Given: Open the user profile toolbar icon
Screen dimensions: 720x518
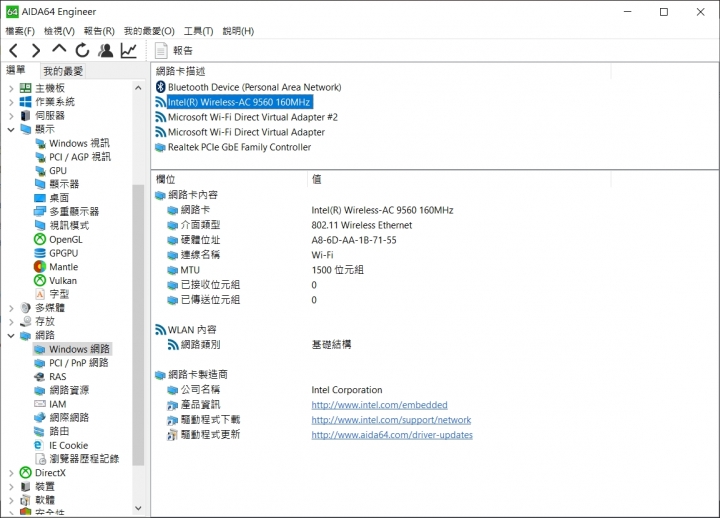Looking at the screenshot, I should [106, 51].
